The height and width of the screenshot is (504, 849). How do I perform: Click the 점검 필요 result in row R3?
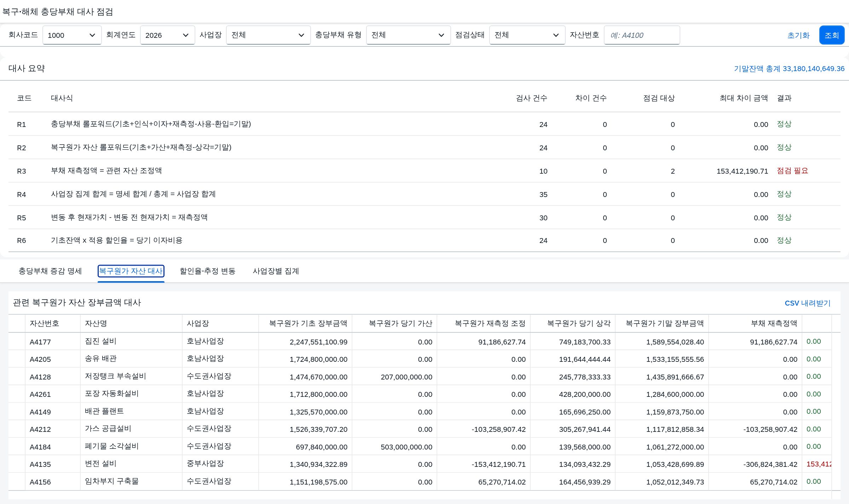(x=792, y=171)
